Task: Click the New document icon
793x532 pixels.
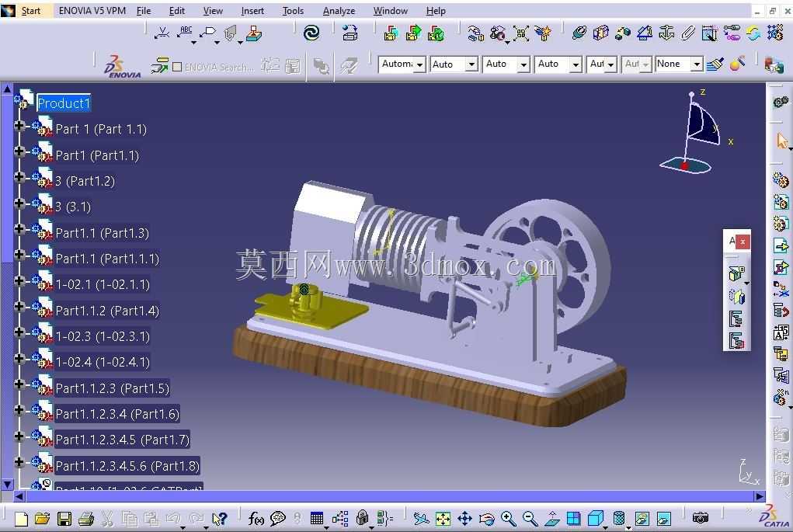Action: (21, 518)
